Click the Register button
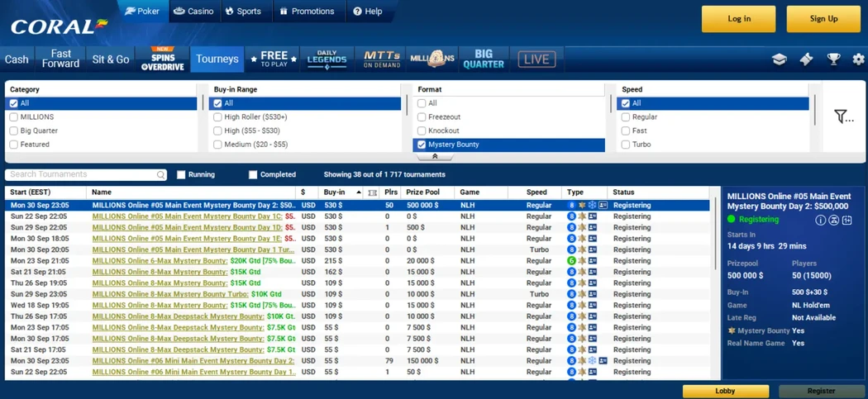Image resolution: width=868 pixels, height=399 pixels. [821, 392]
